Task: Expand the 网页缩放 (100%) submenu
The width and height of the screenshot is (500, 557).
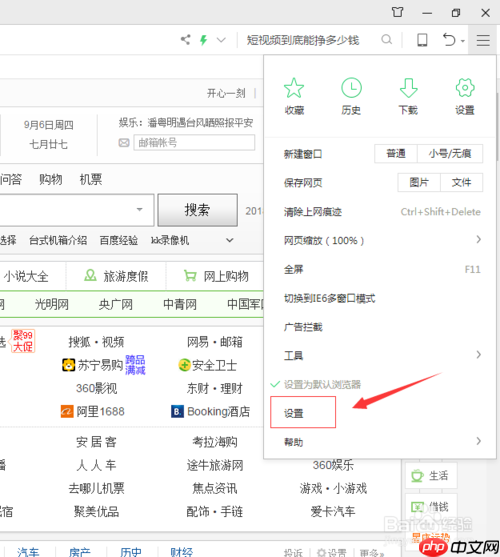Action: point(380,240)
